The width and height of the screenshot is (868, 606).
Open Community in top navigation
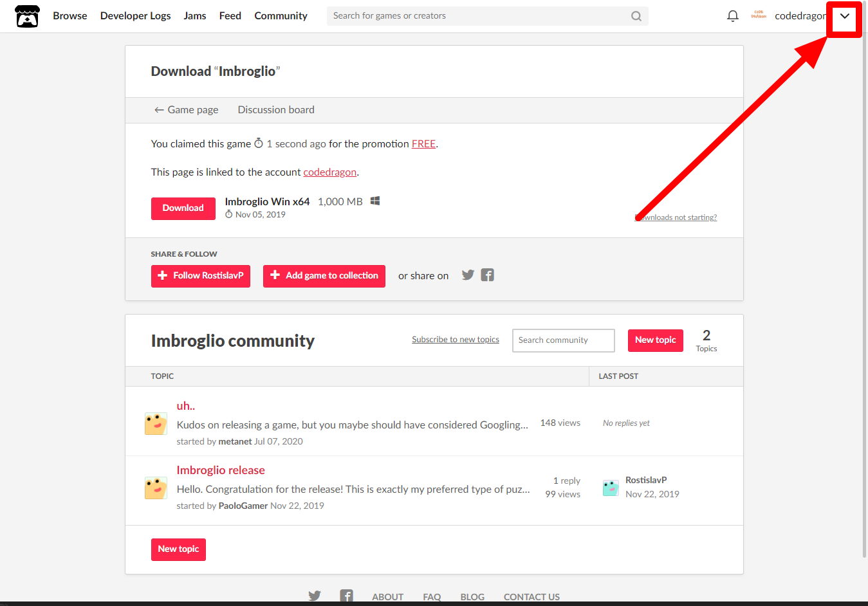tap(281, 16)
